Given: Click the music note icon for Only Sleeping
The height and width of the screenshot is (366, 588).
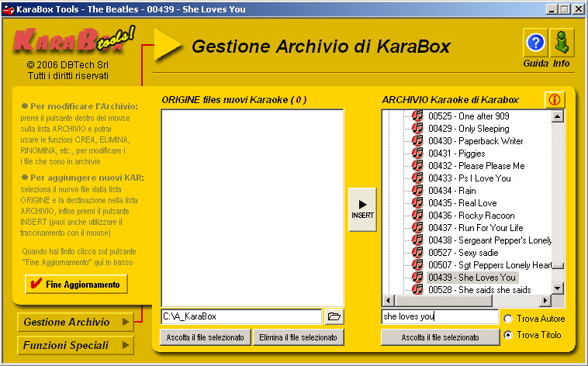Looking at the screenshot, I should 417,128.
